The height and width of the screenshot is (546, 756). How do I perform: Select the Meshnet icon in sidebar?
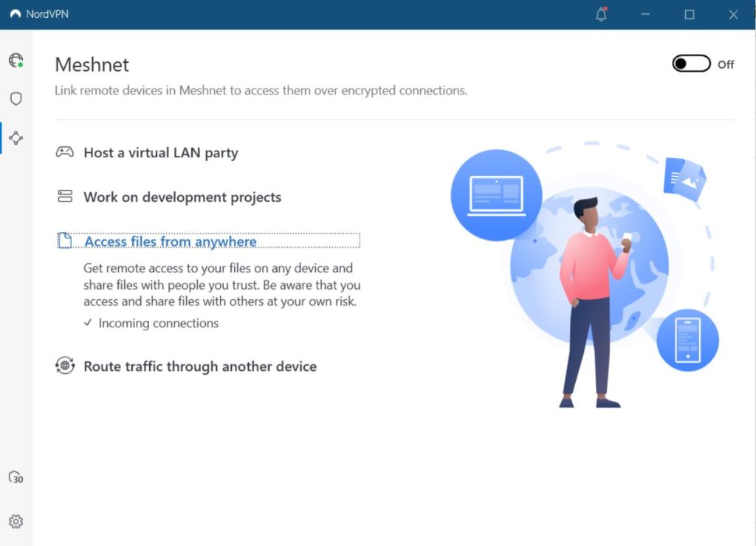pyautogui.click(x=16, y=137)
